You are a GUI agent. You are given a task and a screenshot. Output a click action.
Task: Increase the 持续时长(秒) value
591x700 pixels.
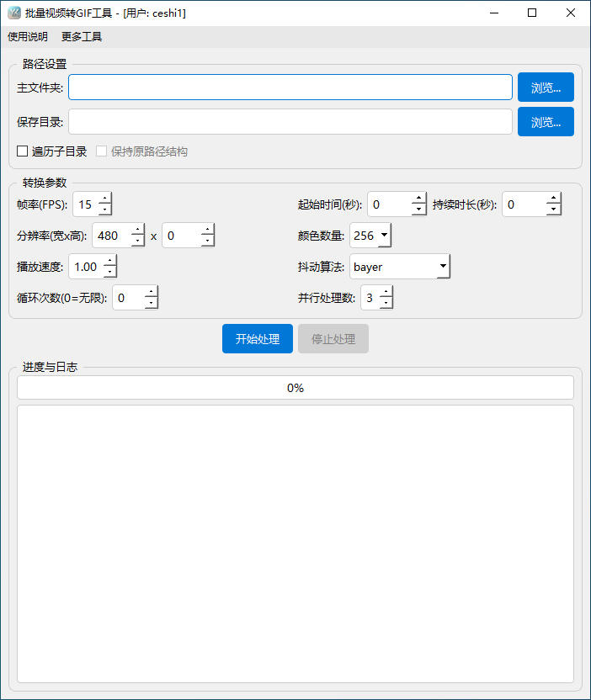click(553, 199)
